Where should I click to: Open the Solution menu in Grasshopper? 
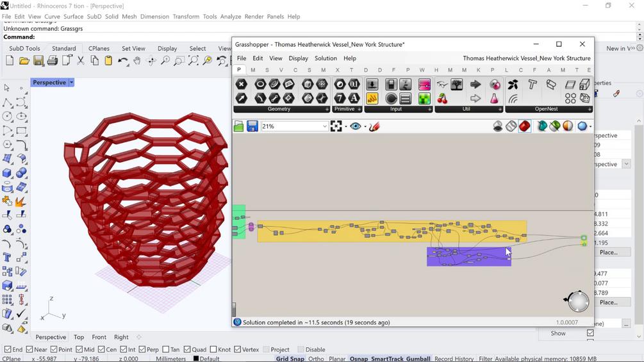[x=326, y=58]
